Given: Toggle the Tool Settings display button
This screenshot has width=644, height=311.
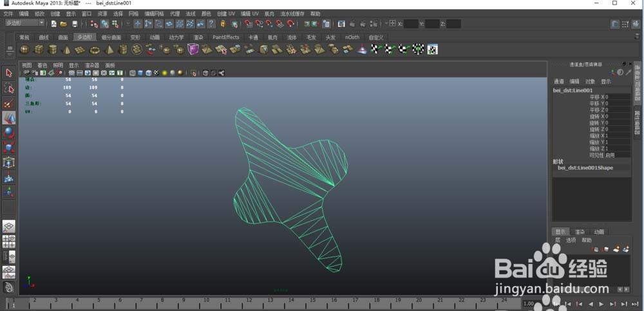Looking at the screenshot, I should 625,24.
